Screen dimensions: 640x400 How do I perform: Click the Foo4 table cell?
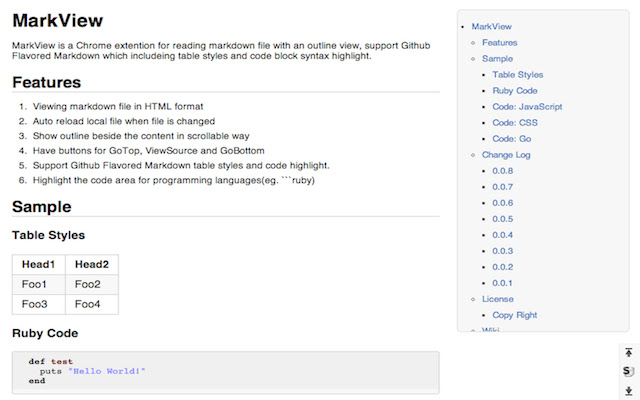click(x=88, y=304)
